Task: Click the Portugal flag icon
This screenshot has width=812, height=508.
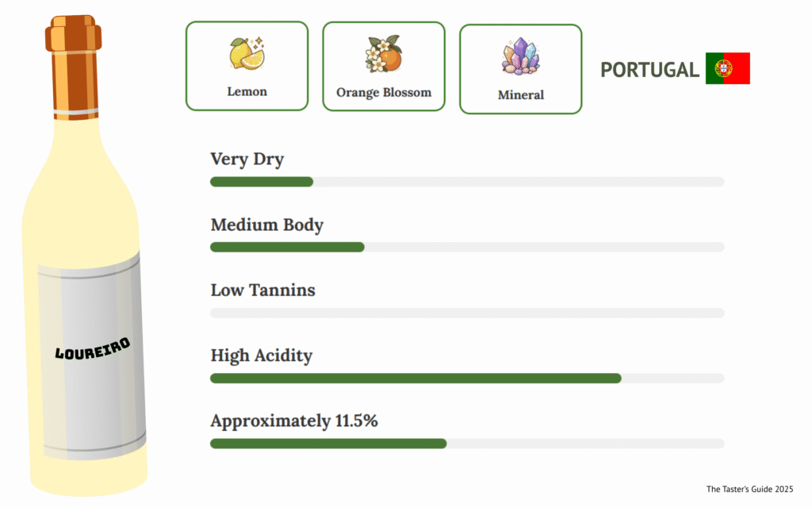Action: [x=727, y=69]
